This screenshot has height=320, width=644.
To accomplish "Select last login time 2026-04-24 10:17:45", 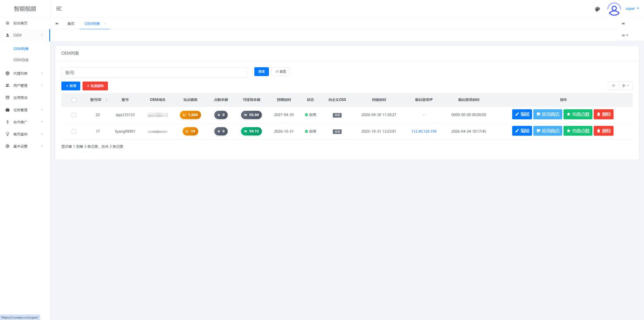I will [468, 131].
